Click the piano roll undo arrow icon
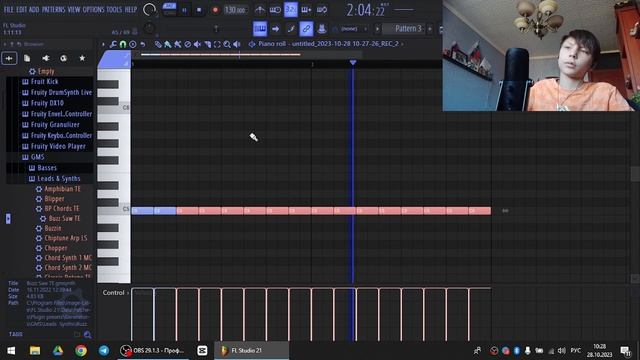 tap(142, 44)
